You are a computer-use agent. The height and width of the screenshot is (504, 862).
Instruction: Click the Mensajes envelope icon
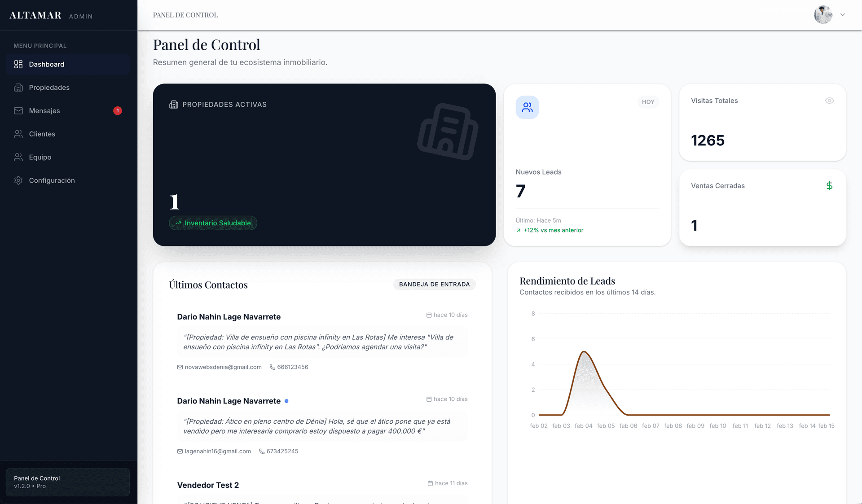coord(18,111)
